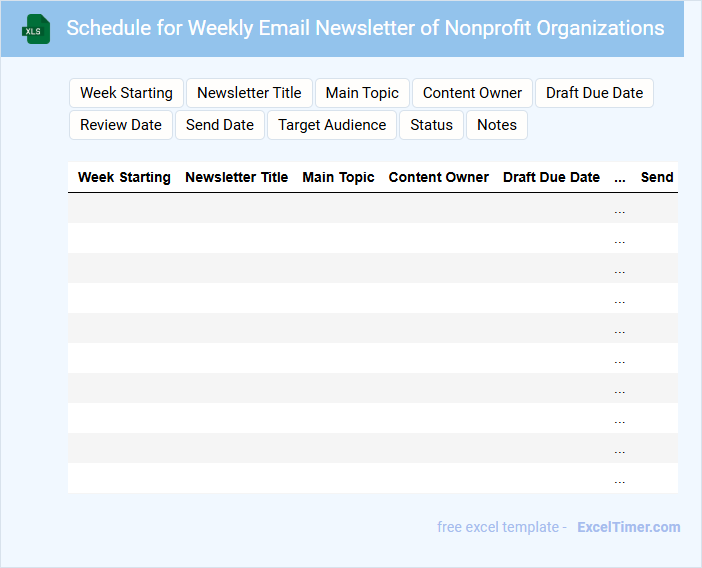
Task: Select the Week Starting tag
Action: [x=126, y=93]
